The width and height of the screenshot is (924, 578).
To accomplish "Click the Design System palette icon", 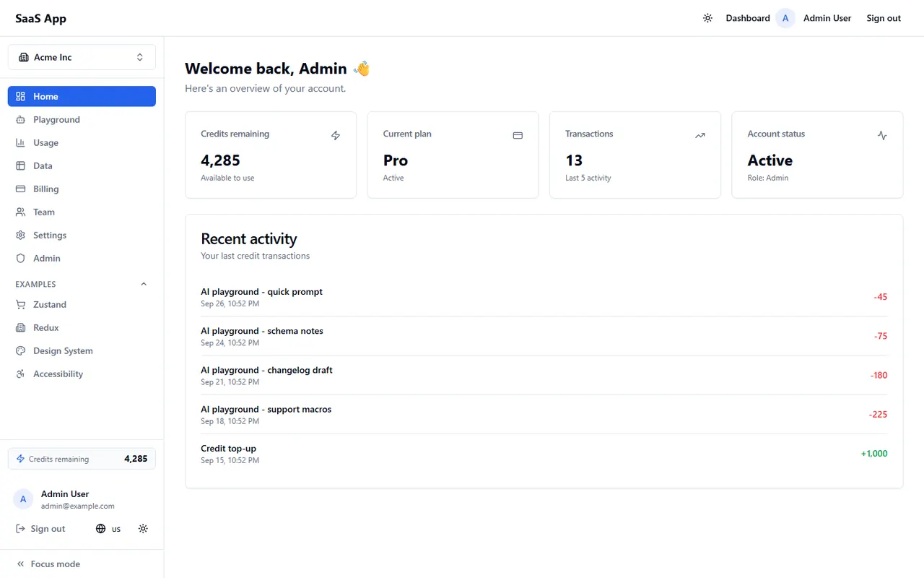I will click(x=20, y=351).
